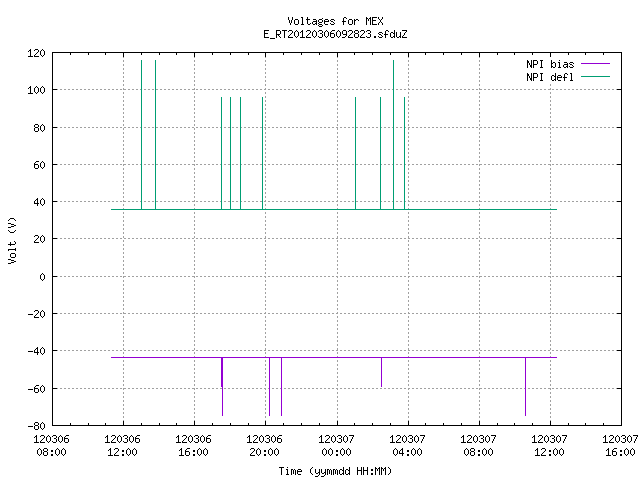Click the purple NPI bias legend line
Viewport: 640px width, 480px height.
pyautogui.click(x=596, y=64)
